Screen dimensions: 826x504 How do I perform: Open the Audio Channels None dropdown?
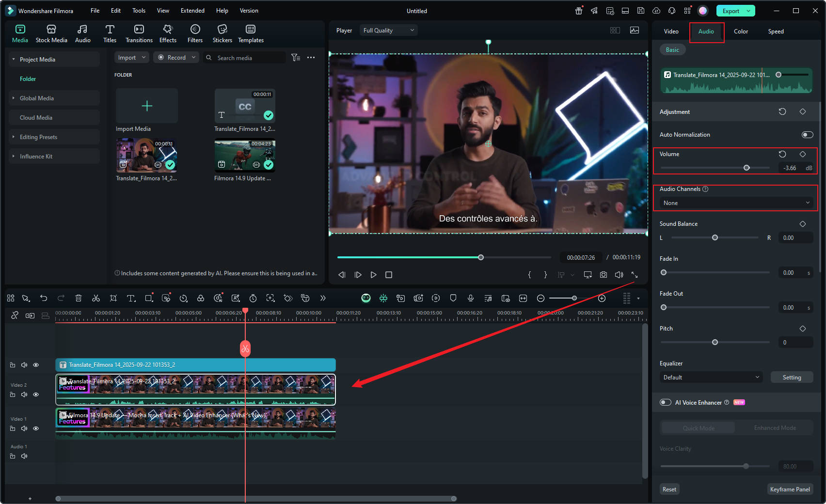tap(736, 203)
